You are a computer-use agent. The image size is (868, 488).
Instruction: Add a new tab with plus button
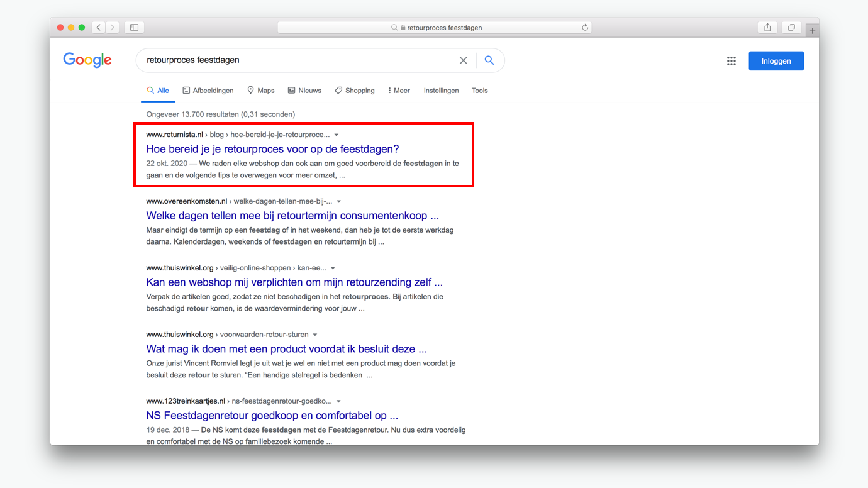tap(812, 30)
